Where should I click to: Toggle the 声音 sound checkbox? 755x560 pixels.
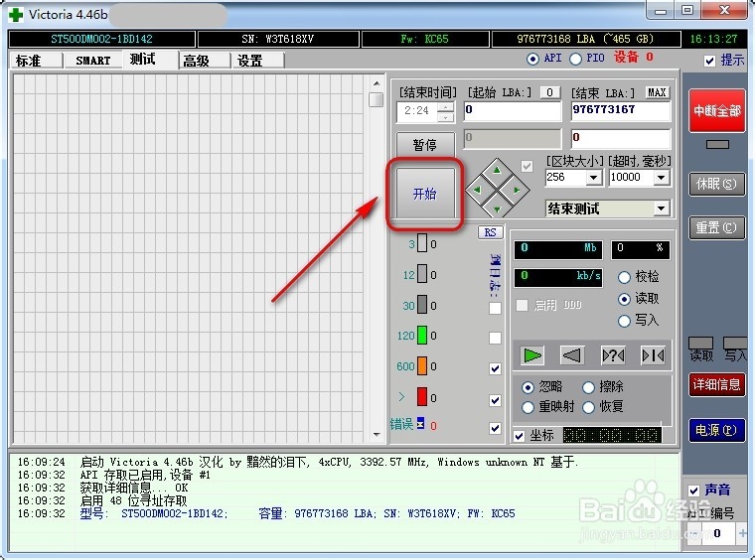(693, 490)
